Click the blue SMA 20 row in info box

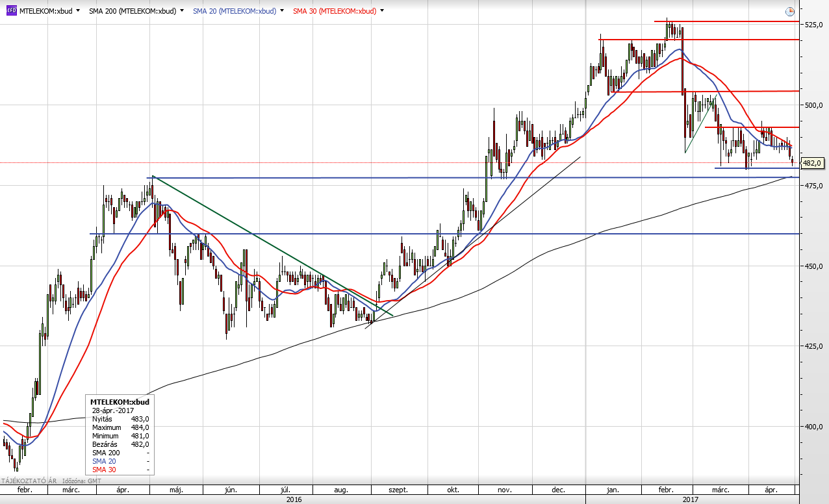(120, 461)
